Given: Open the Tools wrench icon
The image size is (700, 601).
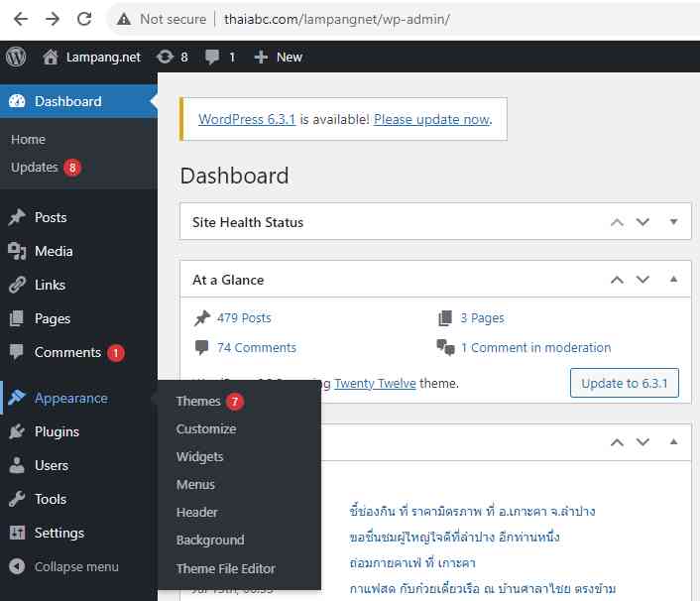Looking at the screenshot, I should [x=17, y=499].
